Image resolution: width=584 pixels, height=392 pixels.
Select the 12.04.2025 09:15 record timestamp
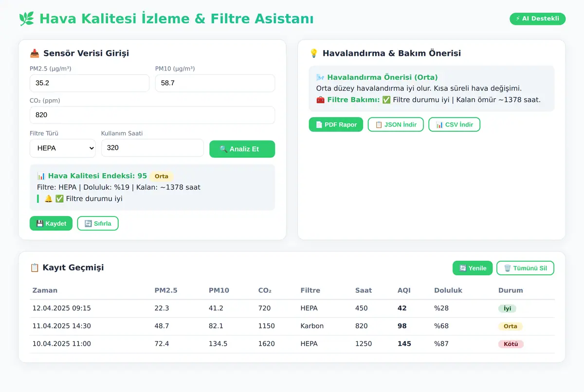pos(61,308)
